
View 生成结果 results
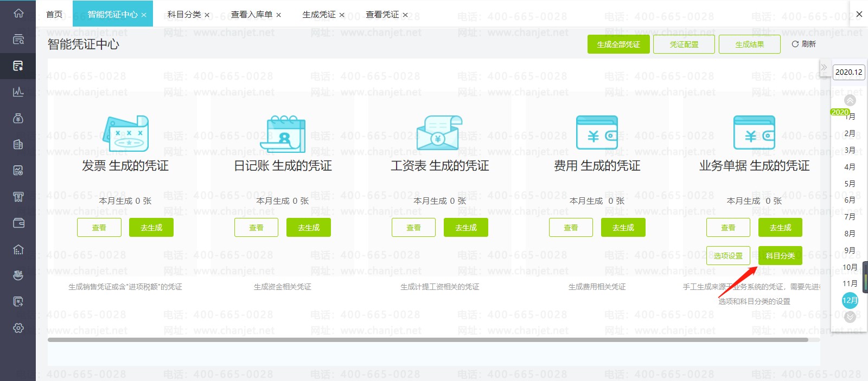pyautogui.click(x=750, y=44)
